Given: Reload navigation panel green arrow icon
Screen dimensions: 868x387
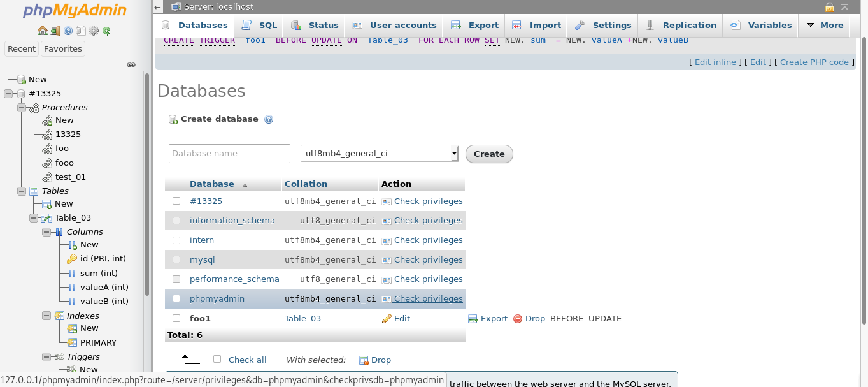Looking at the screenshot, I should click(x=106, y=31).
